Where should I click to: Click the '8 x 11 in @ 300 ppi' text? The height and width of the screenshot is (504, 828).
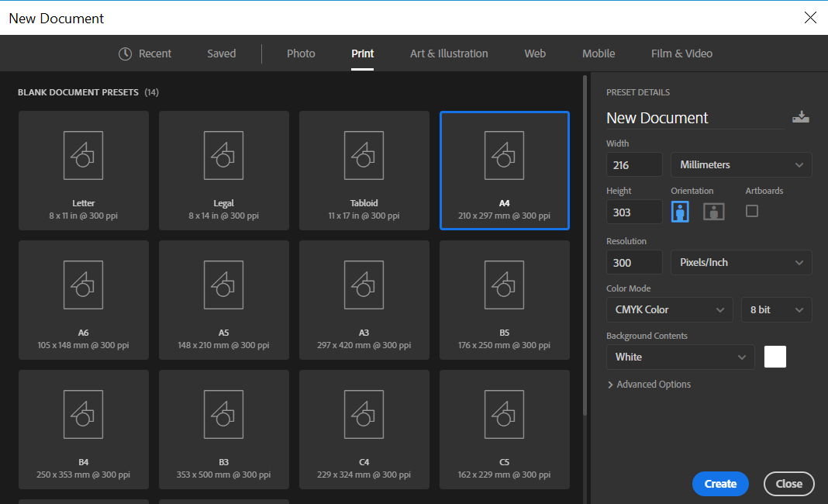pos(84,216)
